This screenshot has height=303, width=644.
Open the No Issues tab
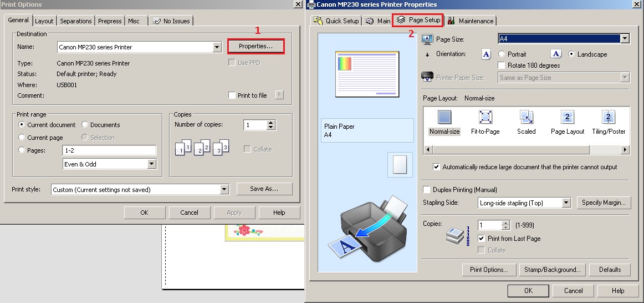point(171,21)
